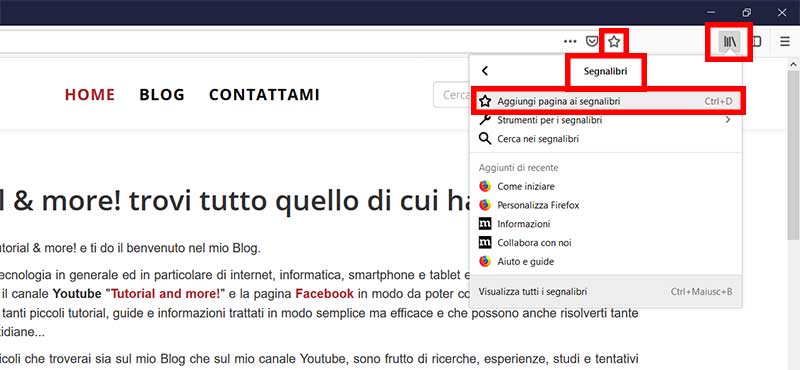Go back with the panel's left arrow
This screenshot has height=370, width=800.
(485, 71)
